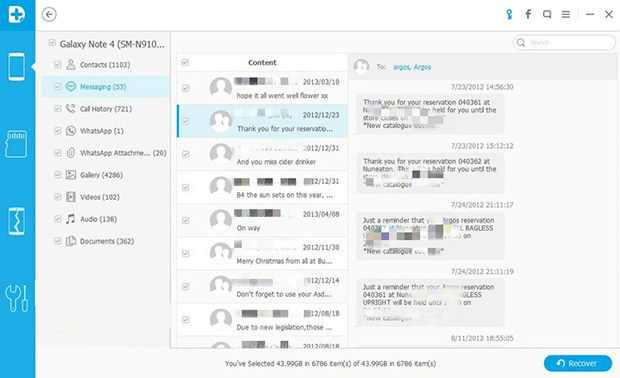Toggle the Gallery (4286) checkbox
Viewport: 620px width, 378px height.
pyautogui.click(x=58, y=175)
